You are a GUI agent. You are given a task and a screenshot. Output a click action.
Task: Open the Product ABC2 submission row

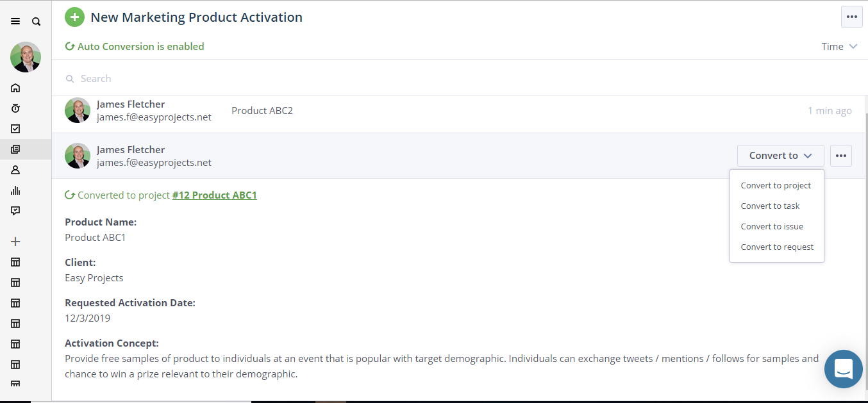coord(459,111)
